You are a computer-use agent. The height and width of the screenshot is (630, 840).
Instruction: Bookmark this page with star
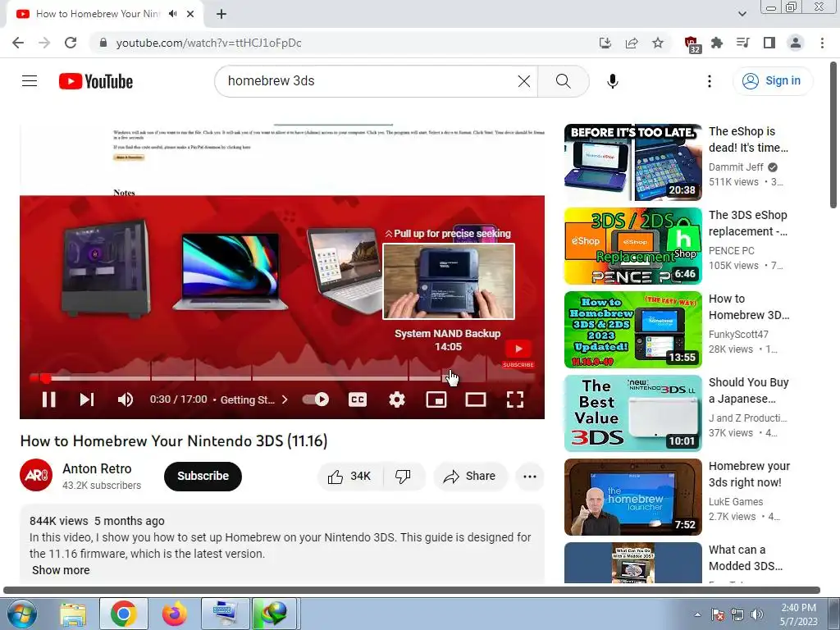658,43
